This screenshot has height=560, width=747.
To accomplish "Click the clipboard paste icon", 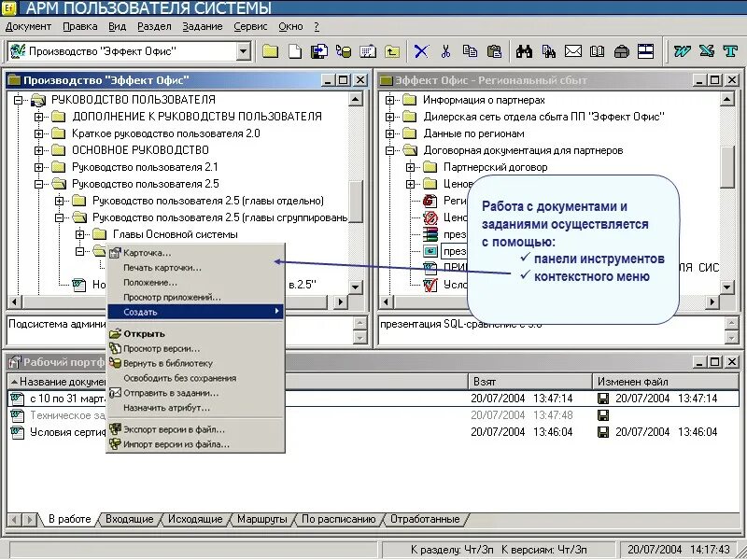I will pos(495,51).
